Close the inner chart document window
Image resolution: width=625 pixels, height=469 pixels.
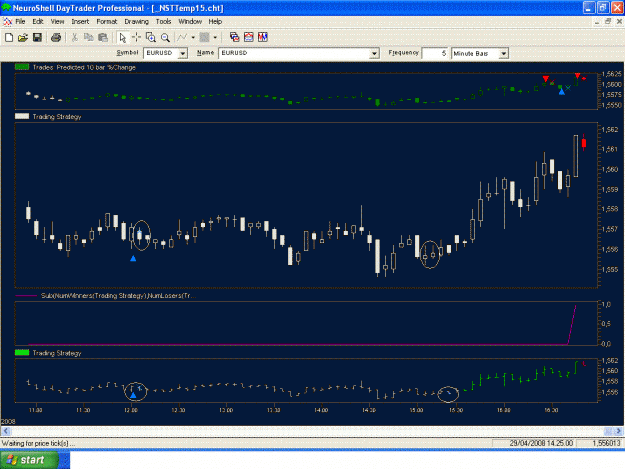(x=619, y=22)
